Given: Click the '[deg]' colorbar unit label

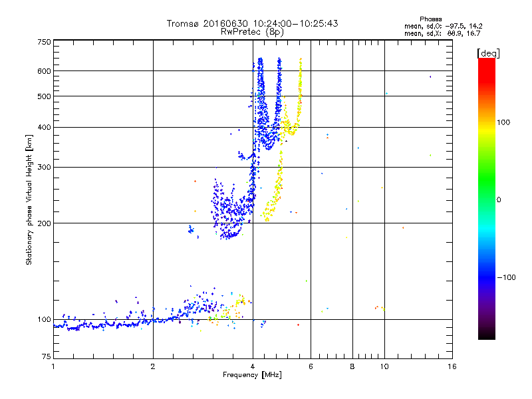Looking at the screenshot, I should tap(488, 53).
